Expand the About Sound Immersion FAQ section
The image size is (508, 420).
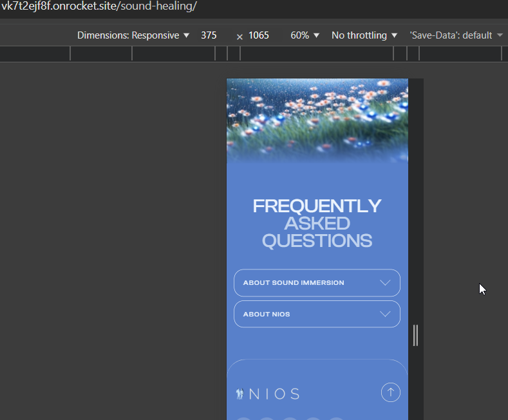(317, 283)
